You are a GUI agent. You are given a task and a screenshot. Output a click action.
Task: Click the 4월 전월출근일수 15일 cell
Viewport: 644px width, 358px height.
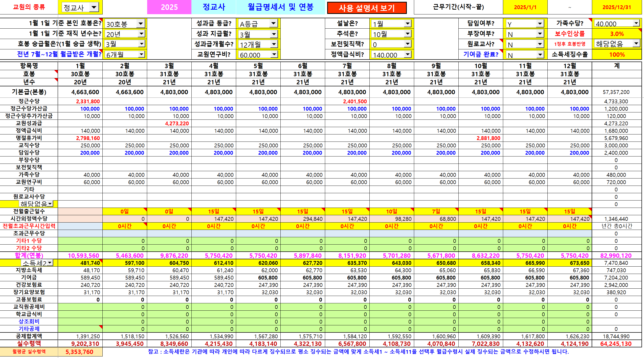[x=214, y=211]
